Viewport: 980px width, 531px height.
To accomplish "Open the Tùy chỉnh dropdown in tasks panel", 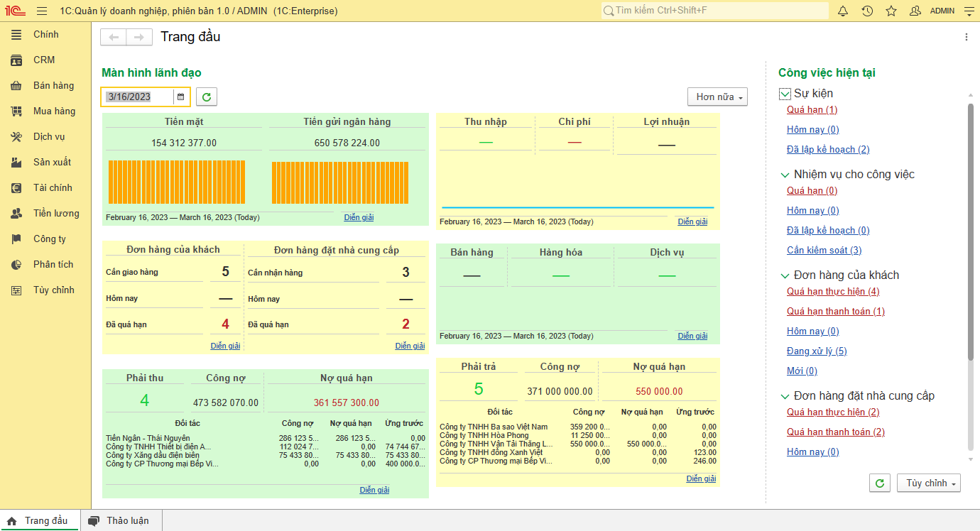I will (928, 483).
